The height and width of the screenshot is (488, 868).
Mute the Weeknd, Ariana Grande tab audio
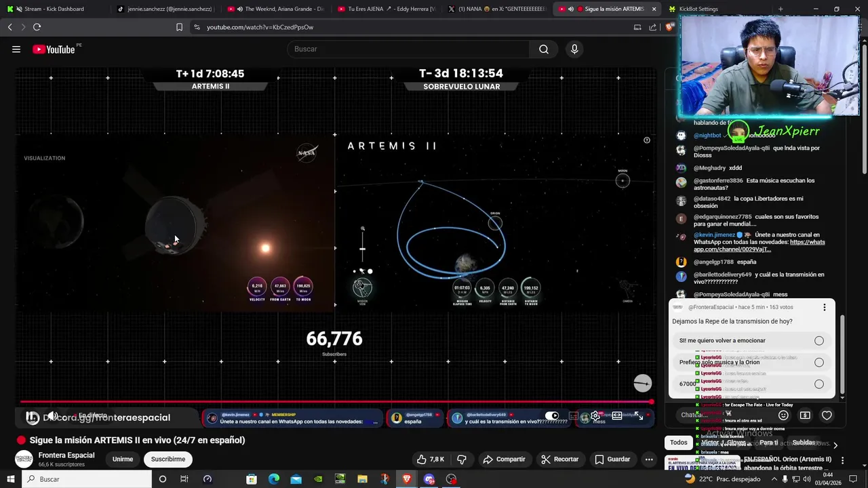pos(240,9)
